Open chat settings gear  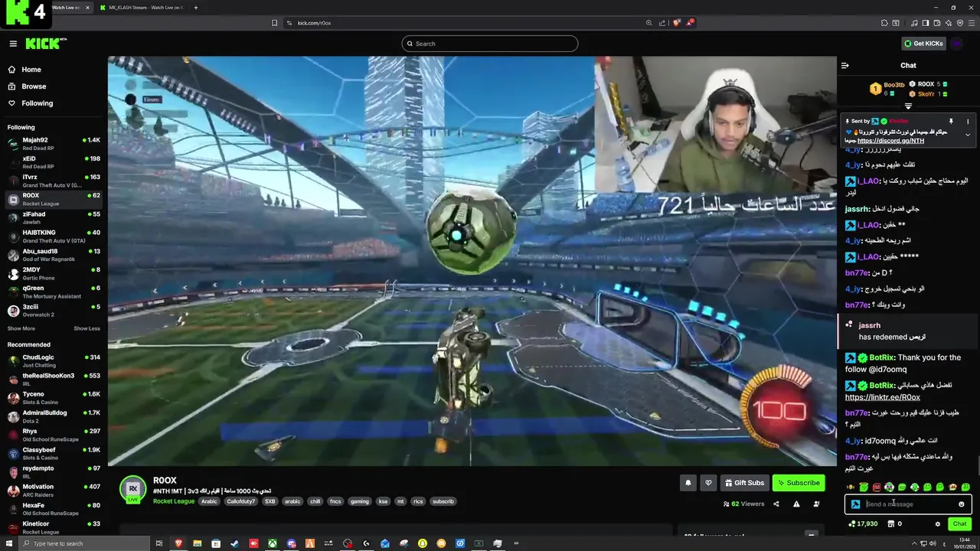[938, 524]
